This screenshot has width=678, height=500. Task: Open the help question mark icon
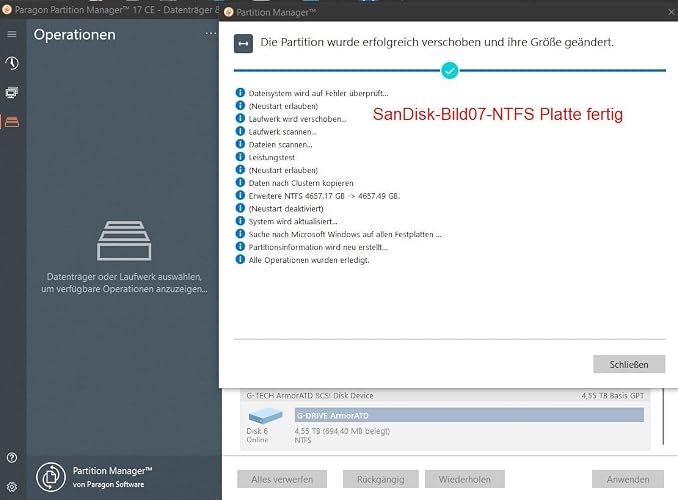click(12, 458)
